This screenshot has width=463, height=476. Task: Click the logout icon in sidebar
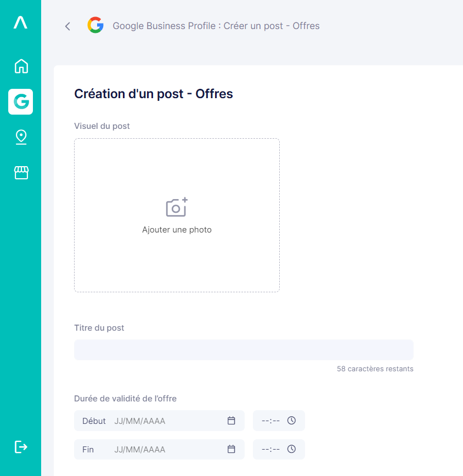pyautogui.click(x=21, y=447)
